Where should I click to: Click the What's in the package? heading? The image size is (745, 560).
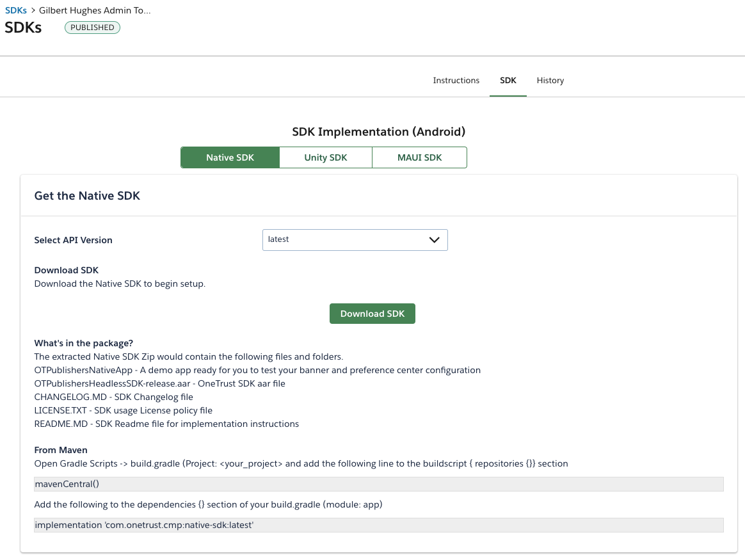point(84,343)
